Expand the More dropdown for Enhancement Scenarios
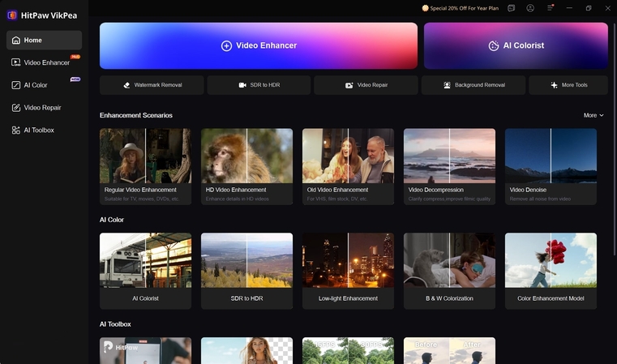617x364 pixels. tap(593, 115)
